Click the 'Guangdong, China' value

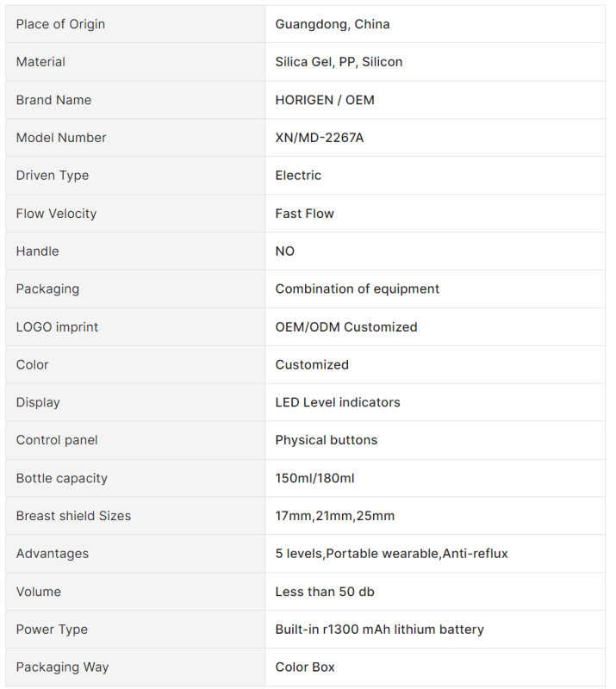point(333,24)
